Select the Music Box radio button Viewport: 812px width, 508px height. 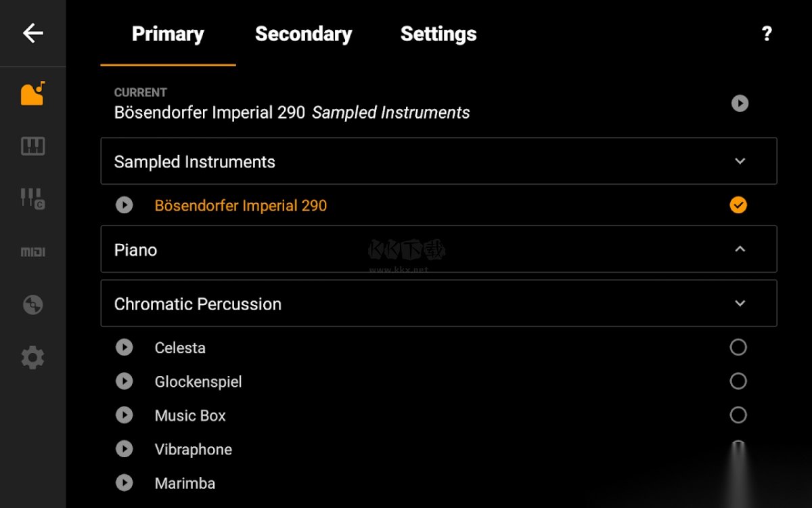[738, 415]
